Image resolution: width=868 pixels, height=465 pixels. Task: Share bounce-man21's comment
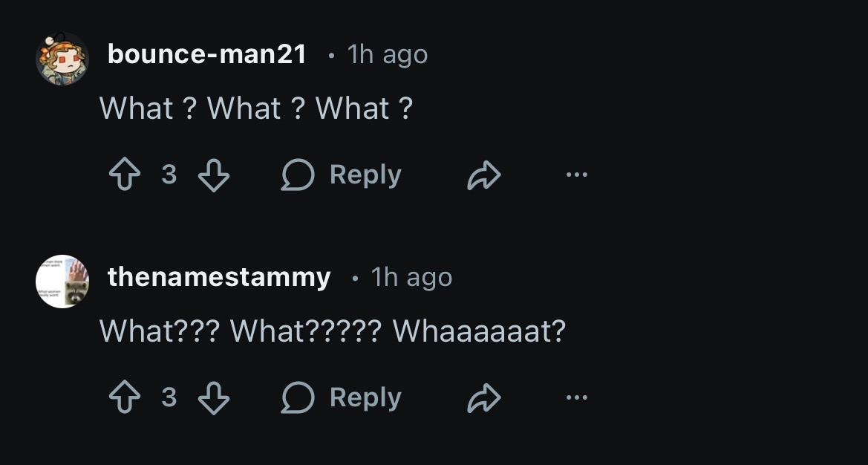click(484, 175)
